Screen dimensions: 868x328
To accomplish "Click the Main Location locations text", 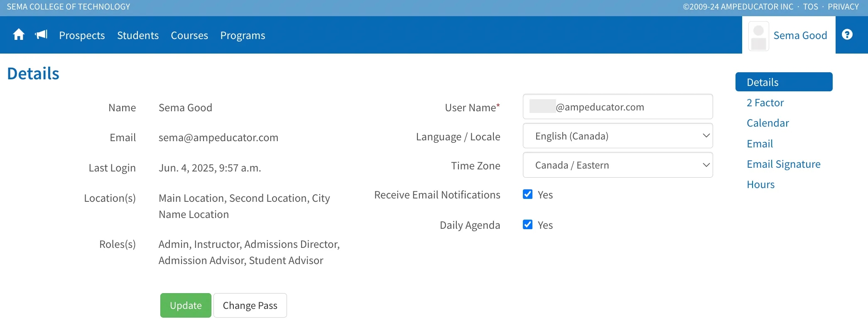I will [x=244, y=206].
